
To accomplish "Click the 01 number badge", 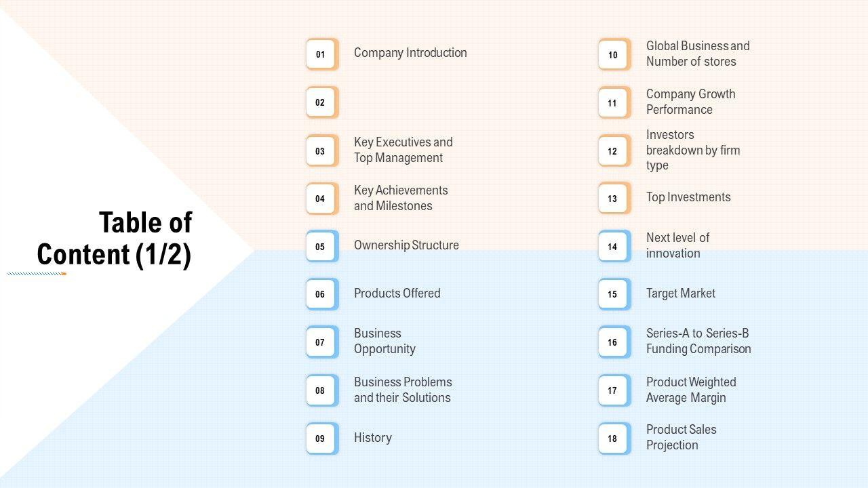I will [x=321, y=54].
